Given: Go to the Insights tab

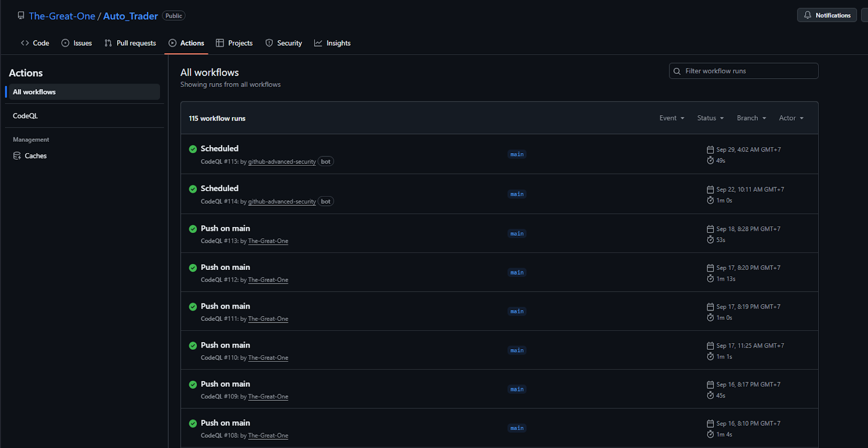Looking at the screenshot, I should click(332, 43).
